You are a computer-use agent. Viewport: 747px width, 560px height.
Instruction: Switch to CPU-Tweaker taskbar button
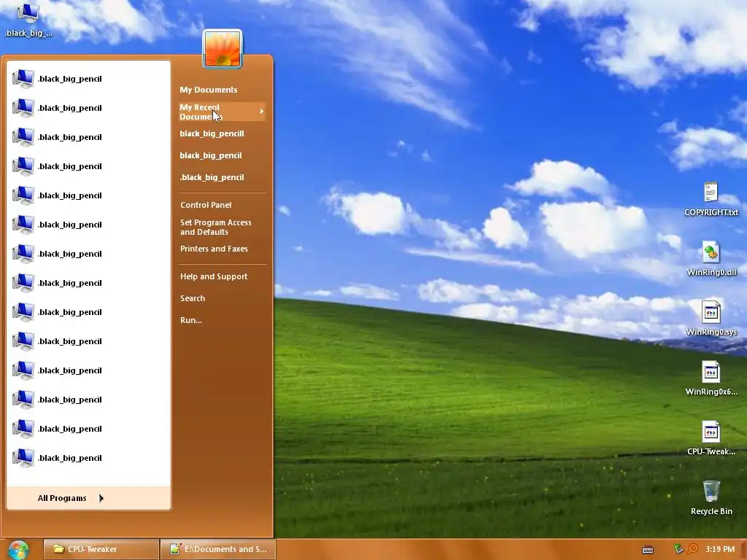tap(101, 549)
